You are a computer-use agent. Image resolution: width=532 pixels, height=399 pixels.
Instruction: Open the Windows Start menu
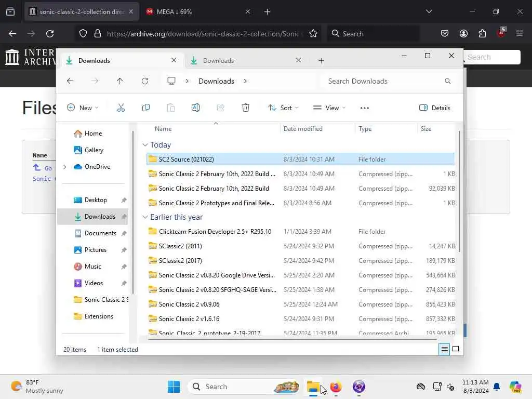174,387
